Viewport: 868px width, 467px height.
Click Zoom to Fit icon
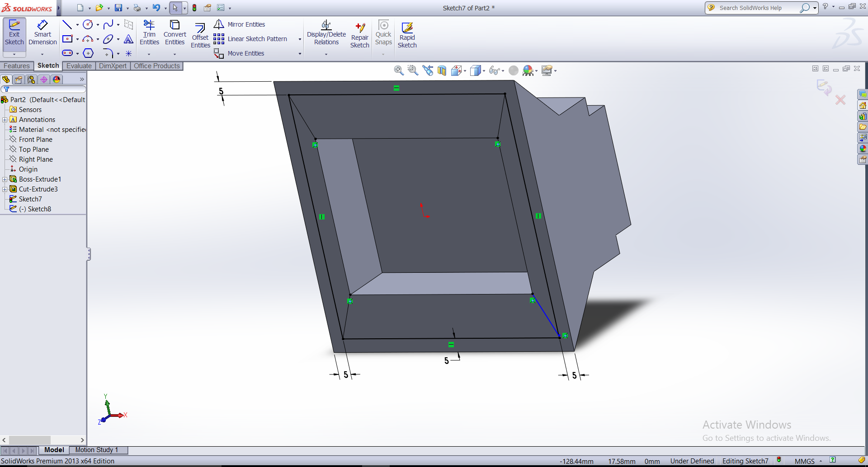coord(399,70)
